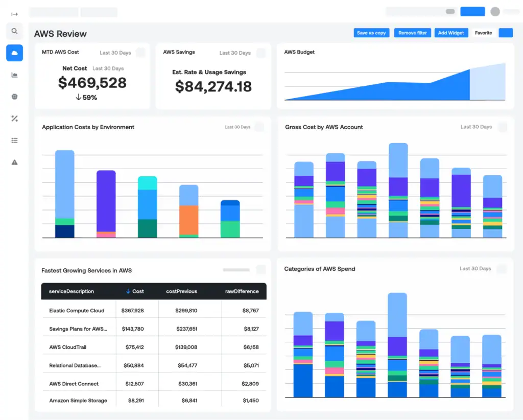523x420 pixels.
Task: Click the first placeholder tab in top bar
Action: [54, 12]
